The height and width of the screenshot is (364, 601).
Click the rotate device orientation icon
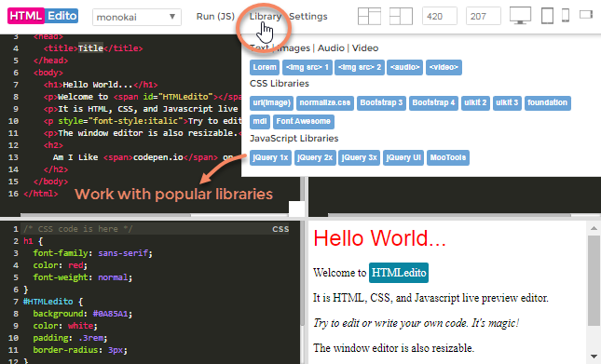(586, 15)
